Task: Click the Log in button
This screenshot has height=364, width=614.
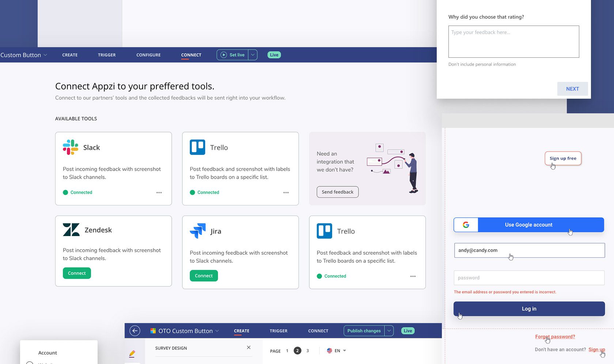Action: (529, 309)
